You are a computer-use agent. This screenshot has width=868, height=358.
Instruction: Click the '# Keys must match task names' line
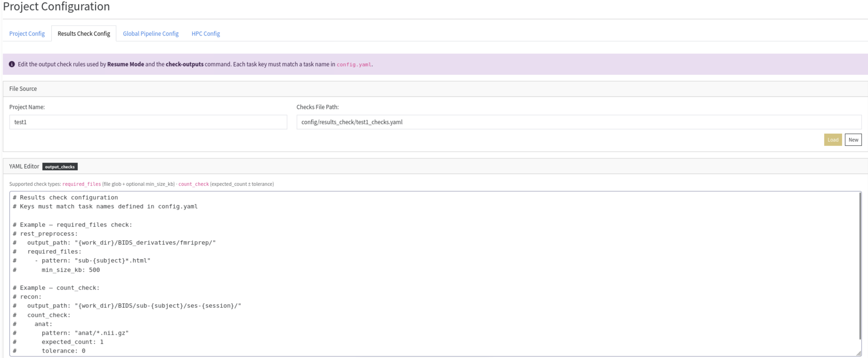click(x=105, y=207)
